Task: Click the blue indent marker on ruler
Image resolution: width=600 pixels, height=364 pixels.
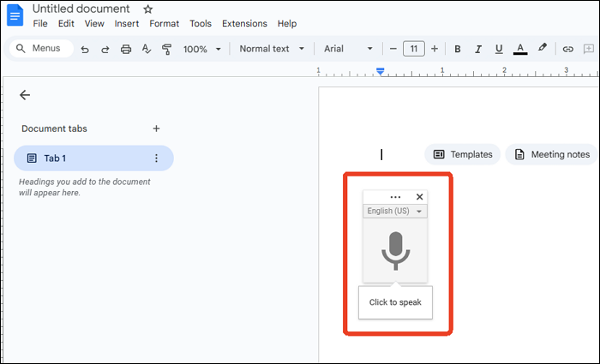Action: pyautogui.click(x=380, y=71)
